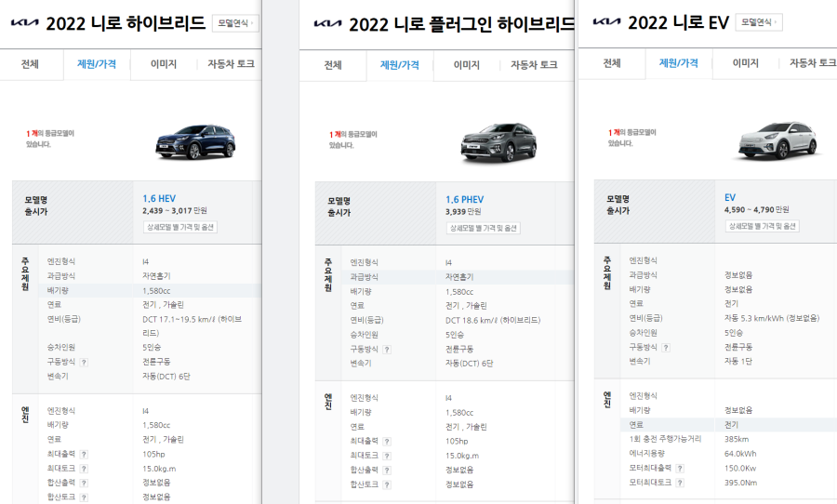837x504 pixels.
Task: Open 모델연식 dropdown for 니로 EV
Action: pos(759,22)
